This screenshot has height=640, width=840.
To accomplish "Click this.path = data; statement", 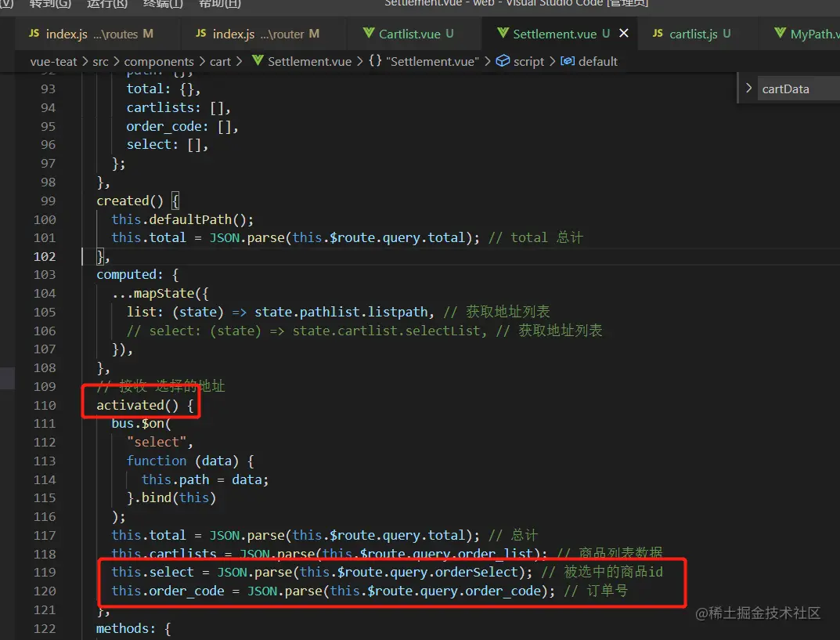I will 204,479.
